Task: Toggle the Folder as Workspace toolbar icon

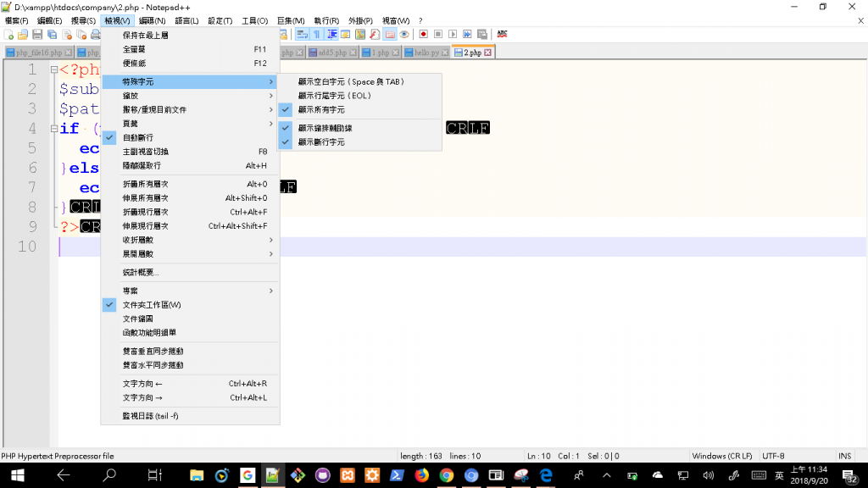Action: (390, 34)
